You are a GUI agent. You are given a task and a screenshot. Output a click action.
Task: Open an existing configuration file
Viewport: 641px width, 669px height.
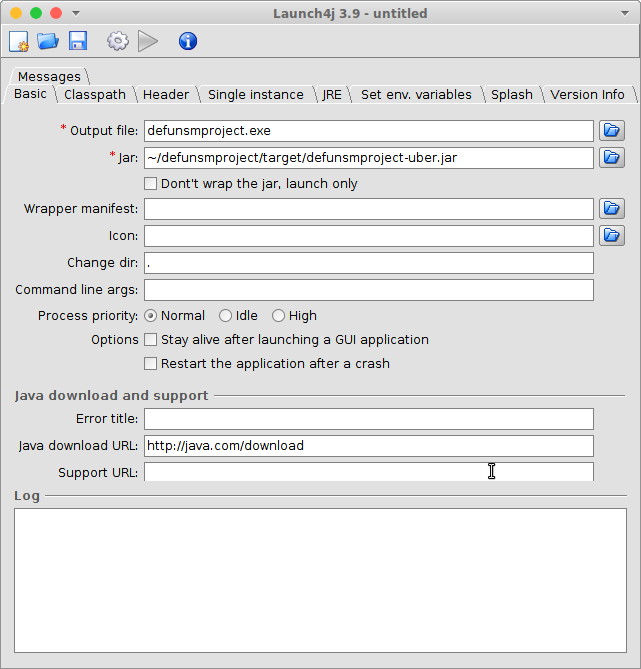pos(48,41)
